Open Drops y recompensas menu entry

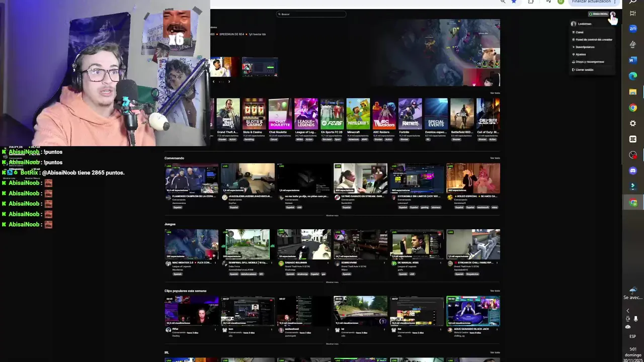pos(588,62)
